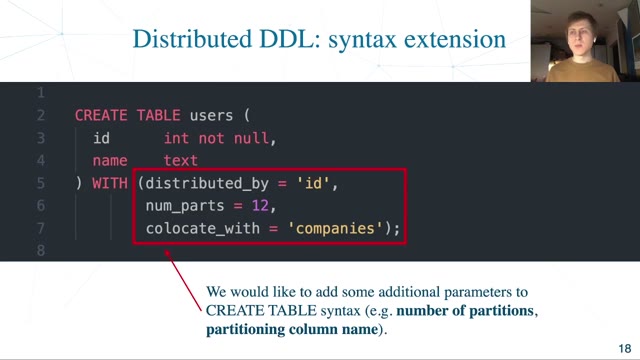Click the string value 'companies'

tap(335, 228)
